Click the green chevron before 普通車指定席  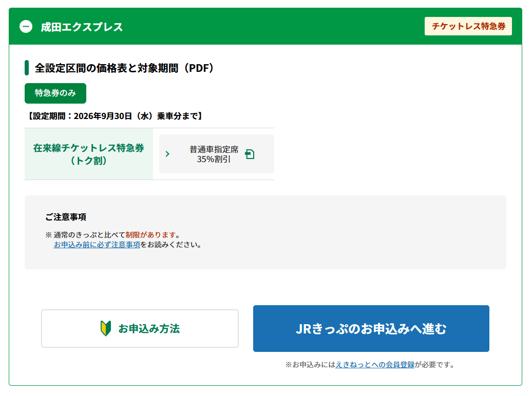point(167,154)
